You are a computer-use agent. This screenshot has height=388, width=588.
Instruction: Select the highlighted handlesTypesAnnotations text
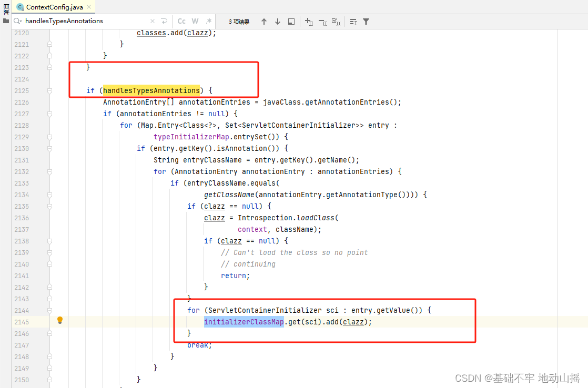pos(153,90)
